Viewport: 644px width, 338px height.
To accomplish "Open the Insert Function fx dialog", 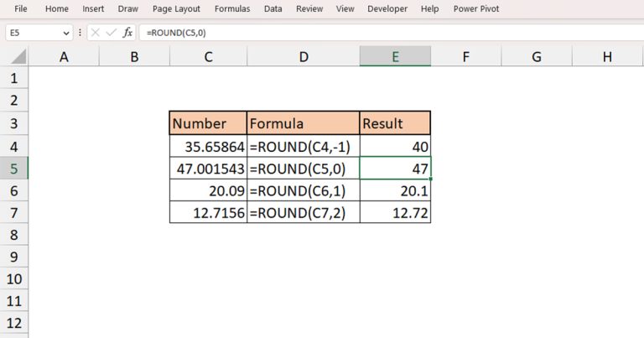I will pyautogui.click(x=127, y=33).
